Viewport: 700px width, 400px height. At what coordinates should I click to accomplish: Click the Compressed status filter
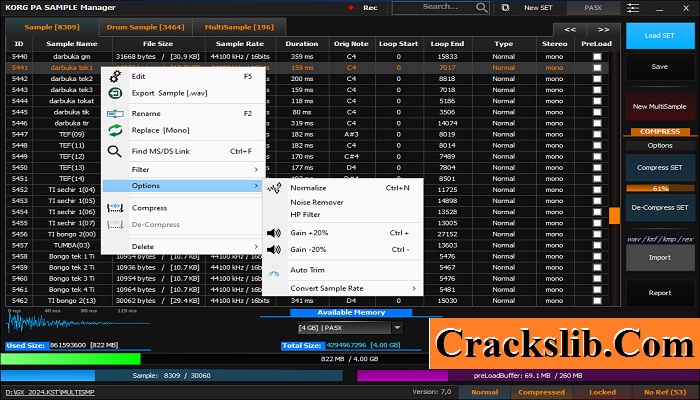pyautogui.click(x=541, y=392)
